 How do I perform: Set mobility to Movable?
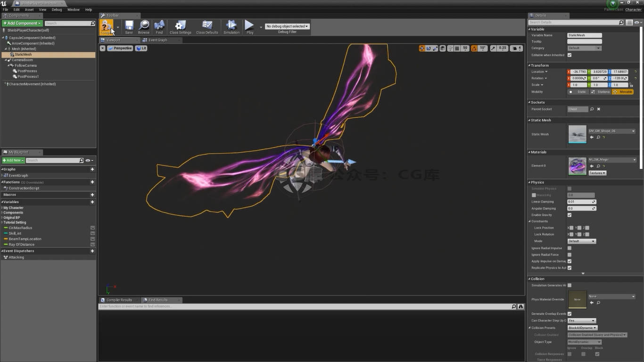[x=623, y=92]
